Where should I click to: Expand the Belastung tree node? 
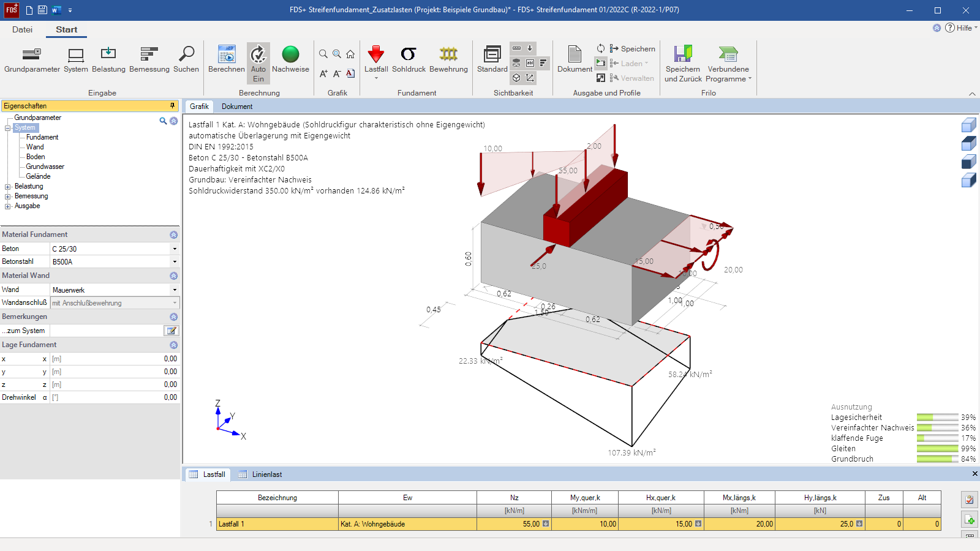7,187
